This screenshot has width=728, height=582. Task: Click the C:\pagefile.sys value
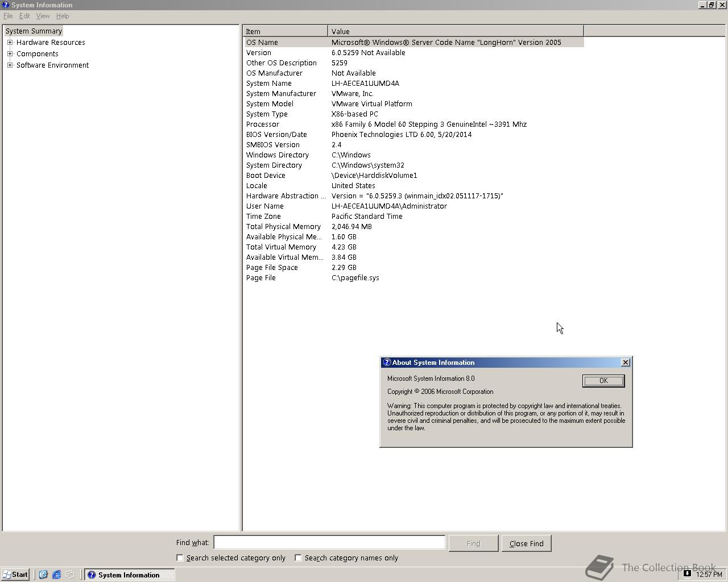pos(355,277)
